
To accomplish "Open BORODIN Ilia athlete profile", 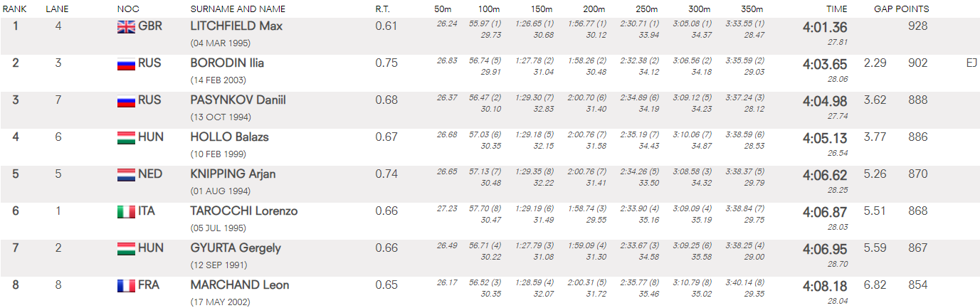I will click(227, 63).
